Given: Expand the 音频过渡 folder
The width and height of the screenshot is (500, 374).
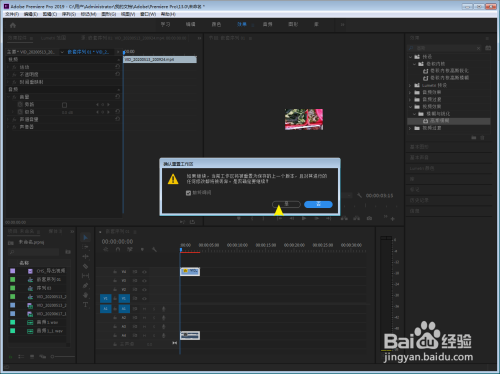Looking at the screenshot, I should 410,99.
